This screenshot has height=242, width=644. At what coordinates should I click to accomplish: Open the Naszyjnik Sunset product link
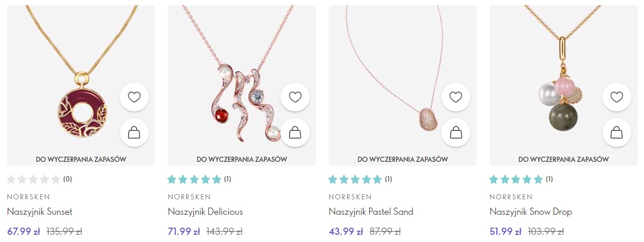coord(39,212)
